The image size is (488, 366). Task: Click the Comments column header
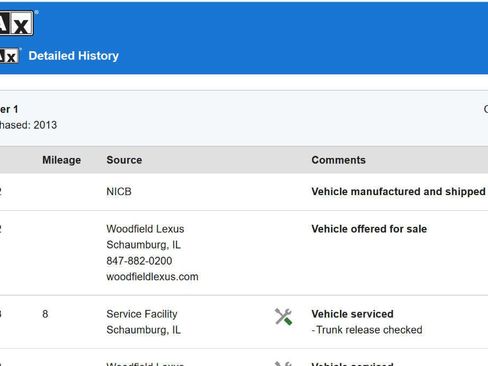click(x=339, y=160)
